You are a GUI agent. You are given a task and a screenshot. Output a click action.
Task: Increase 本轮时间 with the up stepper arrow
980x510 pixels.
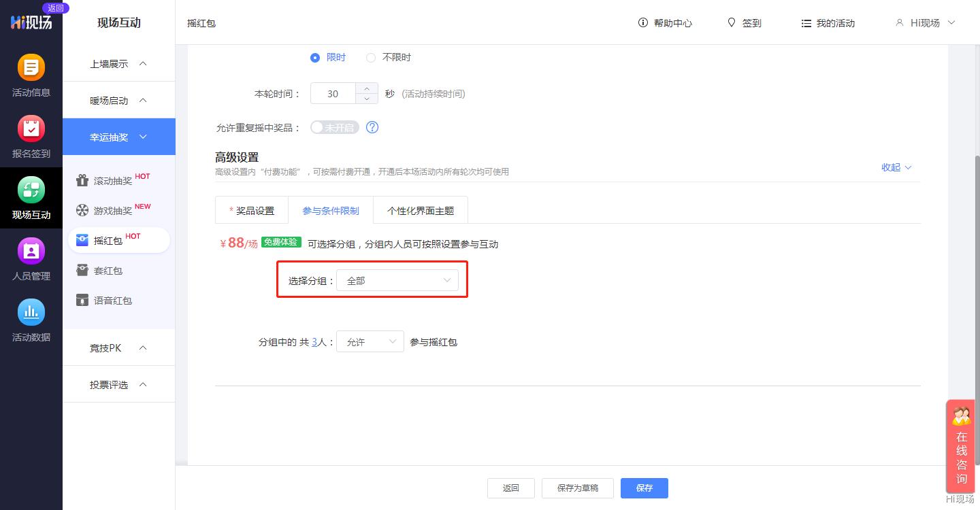pos(365,88)
